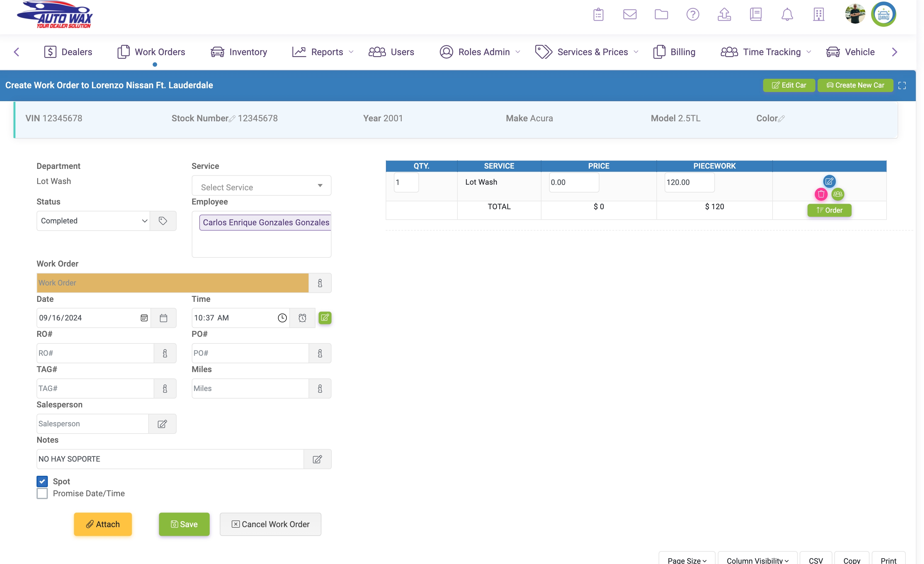The width and height of the screenshot is (924, 564).
Task: Click the blue edit service row icon
Action: pyautogui.click(x=829, y=181)
